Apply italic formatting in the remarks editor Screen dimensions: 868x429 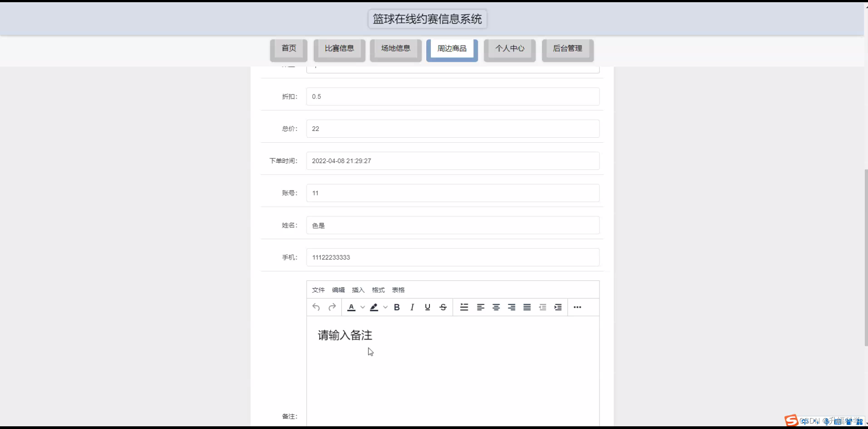(x=412, y=307)
